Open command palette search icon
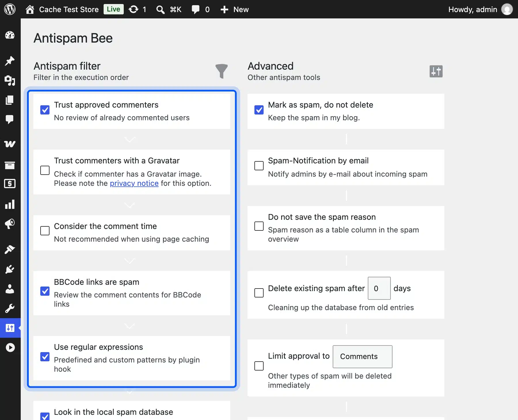518x420 pixels. point(160,9)
